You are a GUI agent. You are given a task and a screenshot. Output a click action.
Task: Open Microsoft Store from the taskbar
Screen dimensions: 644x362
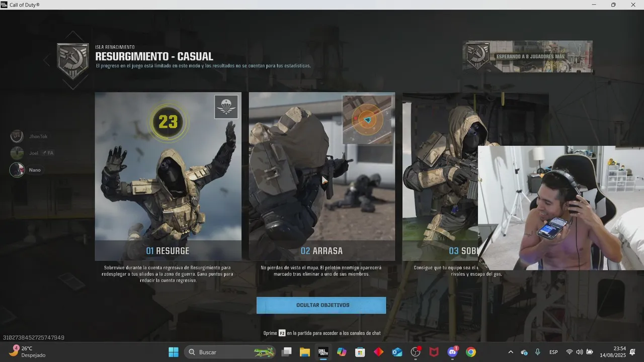tap(360, 352)
